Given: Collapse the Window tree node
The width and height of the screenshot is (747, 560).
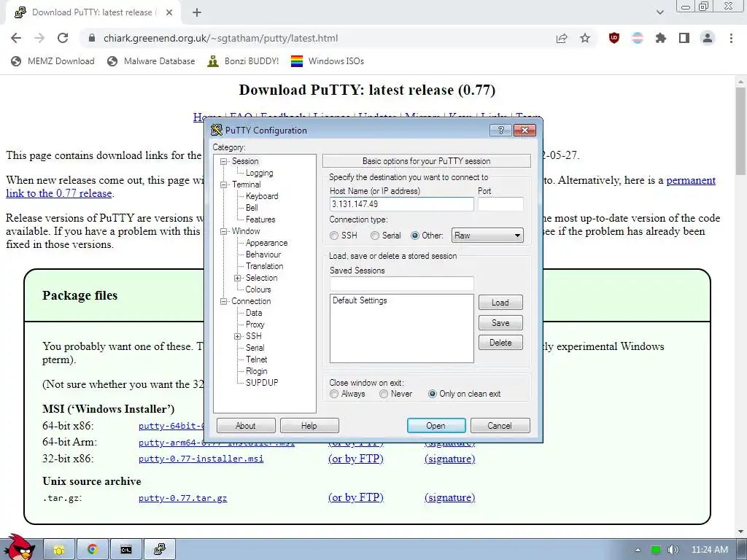Looking at the screenshot, I should click(223, 231).
